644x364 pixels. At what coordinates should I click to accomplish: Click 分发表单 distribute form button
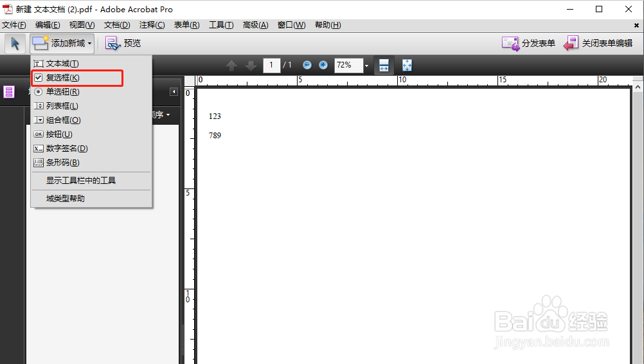(x=528, y=44)
